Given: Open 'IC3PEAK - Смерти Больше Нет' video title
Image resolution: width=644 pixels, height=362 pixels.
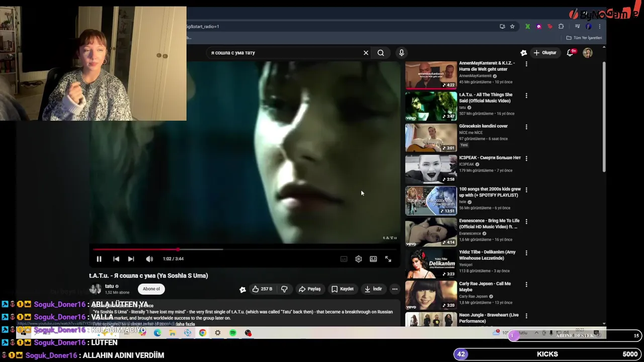Looking at the screenshot, I should click(490, 158).
